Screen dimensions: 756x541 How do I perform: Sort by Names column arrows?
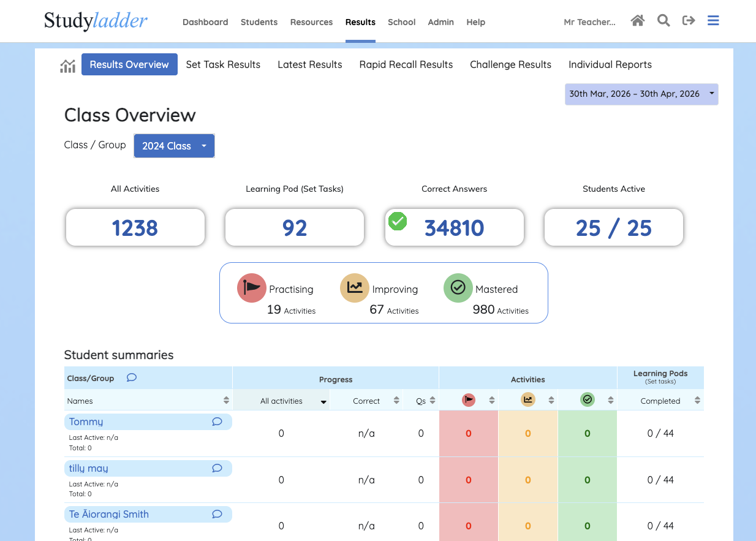click(227, 401)
